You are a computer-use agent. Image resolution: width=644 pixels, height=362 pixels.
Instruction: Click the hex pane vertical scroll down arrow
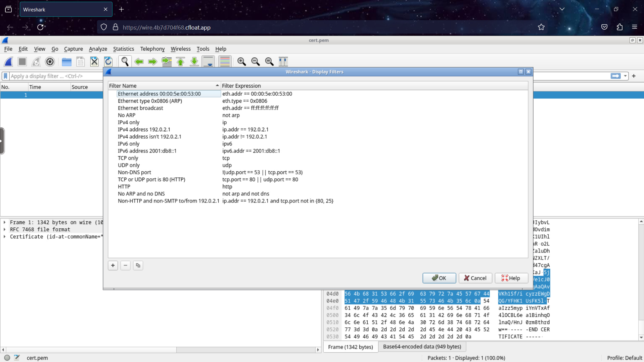click(641, 337)
